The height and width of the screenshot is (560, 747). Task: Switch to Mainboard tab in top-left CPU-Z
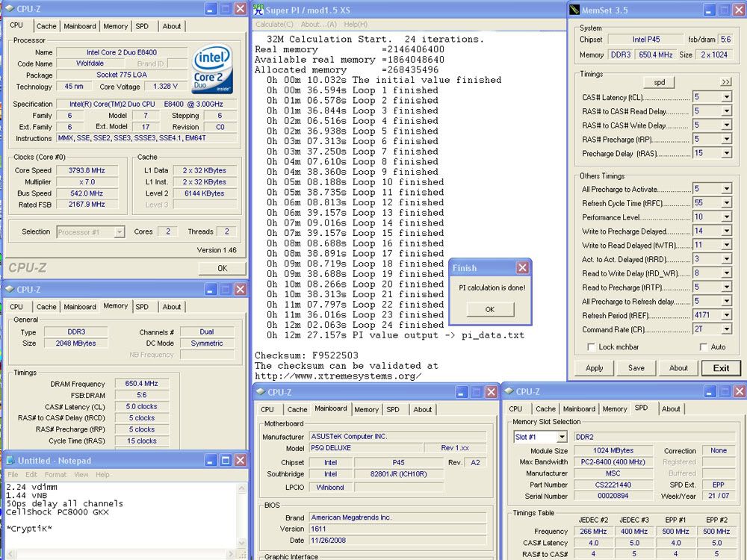[80, 26]
